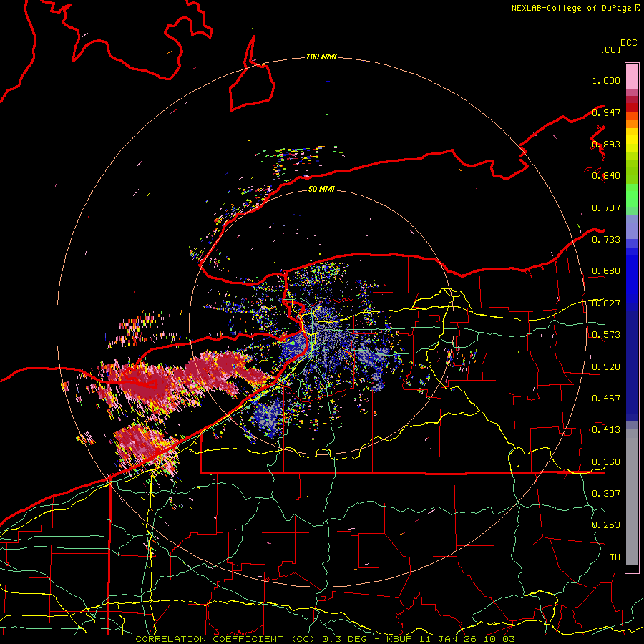Click the 50 NMI range ring label

pos(321,189)
